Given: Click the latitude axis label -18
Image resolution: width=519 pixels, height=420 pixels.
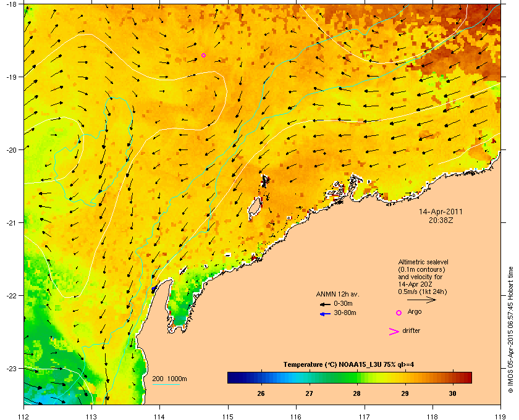Looking at the screenshot, I should 11,4.
